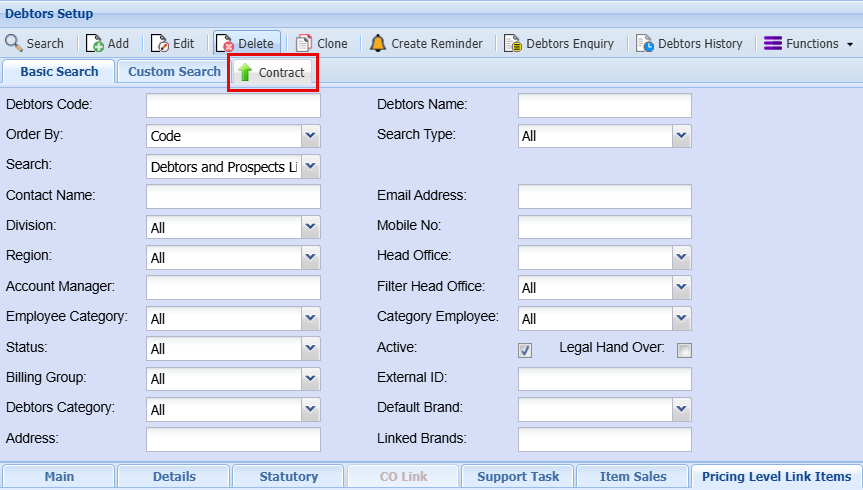The width and height of the screenshot is (863, 490).
Task: Click the Contact Name input field
Action: pyautogui.click(x=233, y=197)
